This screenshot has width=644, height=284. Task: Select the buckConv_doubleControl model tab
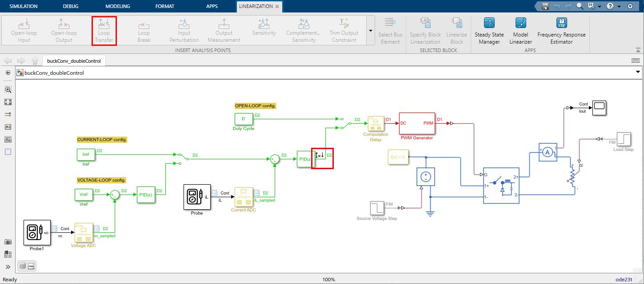[74, 60]
